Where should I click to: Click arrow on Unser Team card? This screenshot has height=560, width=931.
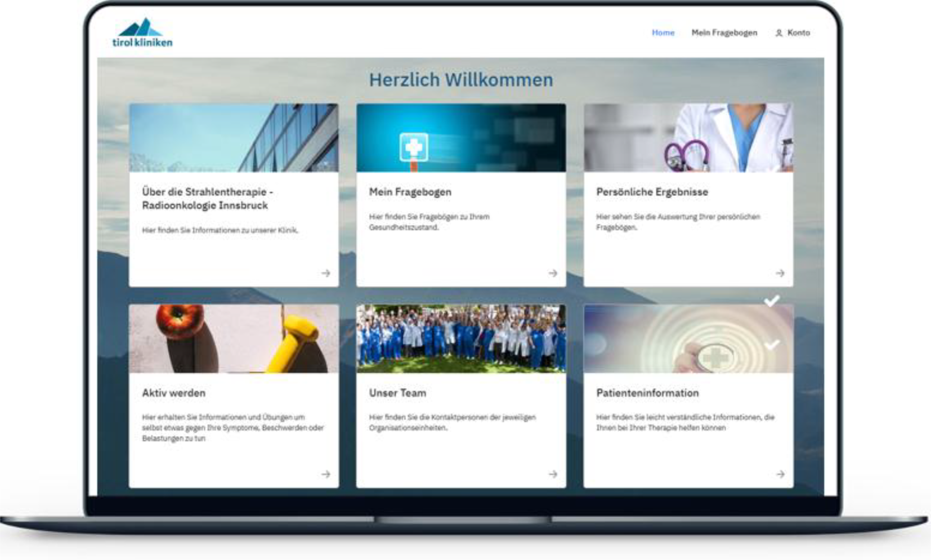pyautogui.click(x=553, y=474)
